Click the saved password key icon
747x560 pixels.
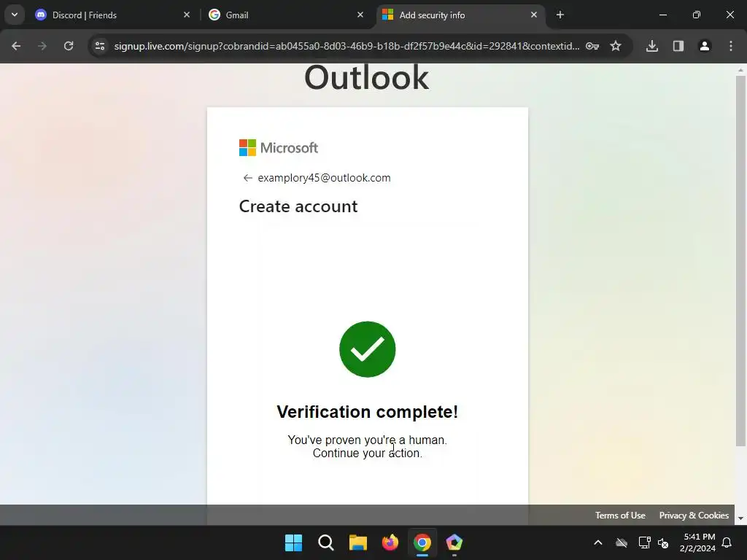coord(592,46)
